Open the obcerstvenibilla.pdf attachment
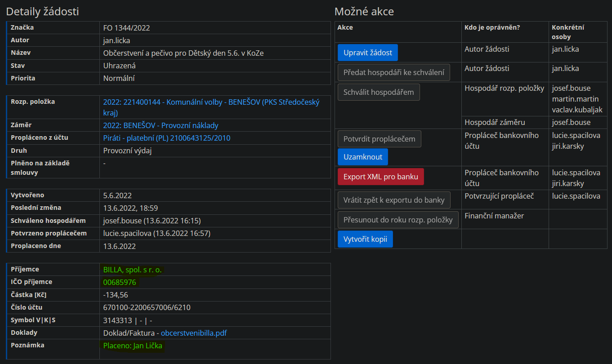Screen dimensions: 612x364 (x=193, y=333)
